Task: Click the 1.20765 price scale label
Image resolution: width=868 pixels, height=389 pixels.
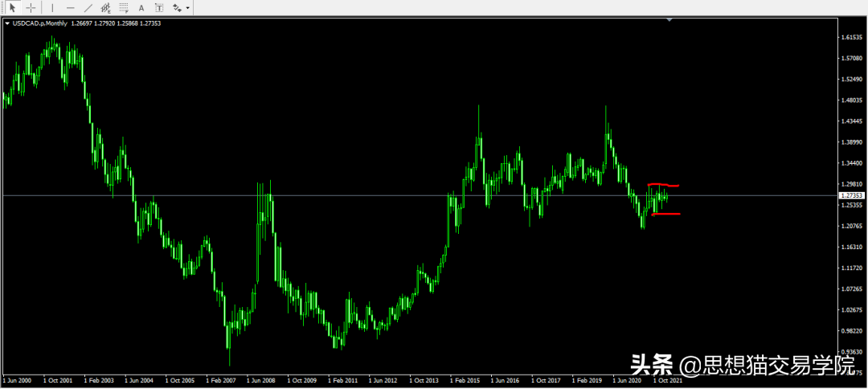Action: 853,226
